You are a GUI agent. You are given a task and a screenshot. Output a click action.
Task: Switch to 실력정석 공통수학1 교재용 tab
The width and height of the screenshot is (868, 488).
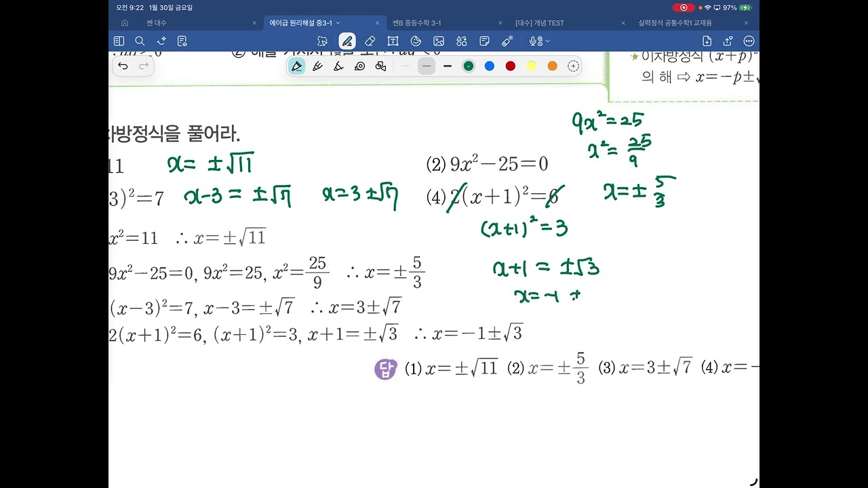[675, 23]
